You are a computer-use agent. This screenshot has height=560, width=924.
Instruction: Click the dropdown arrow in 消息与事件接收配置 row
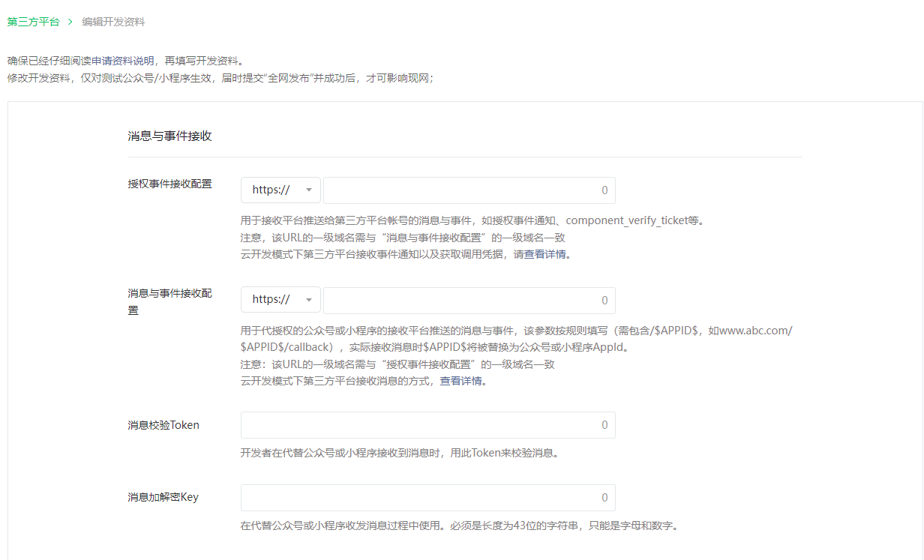point(308,300)
